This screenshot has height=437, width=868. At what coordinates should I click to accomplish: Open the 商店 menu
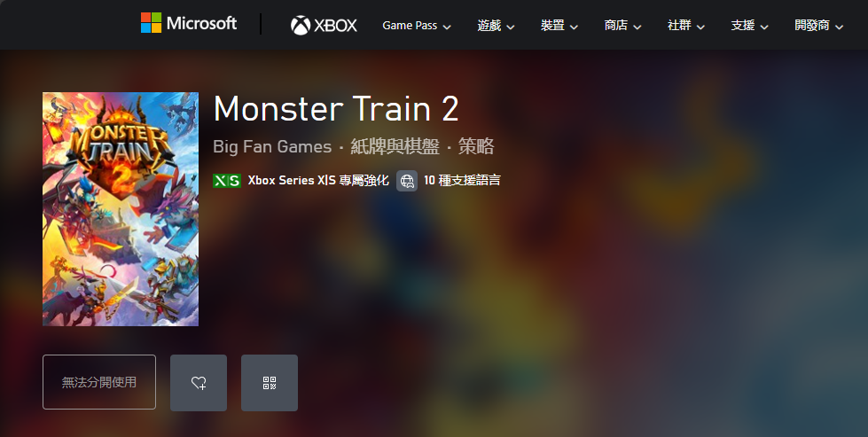(622, 26)
